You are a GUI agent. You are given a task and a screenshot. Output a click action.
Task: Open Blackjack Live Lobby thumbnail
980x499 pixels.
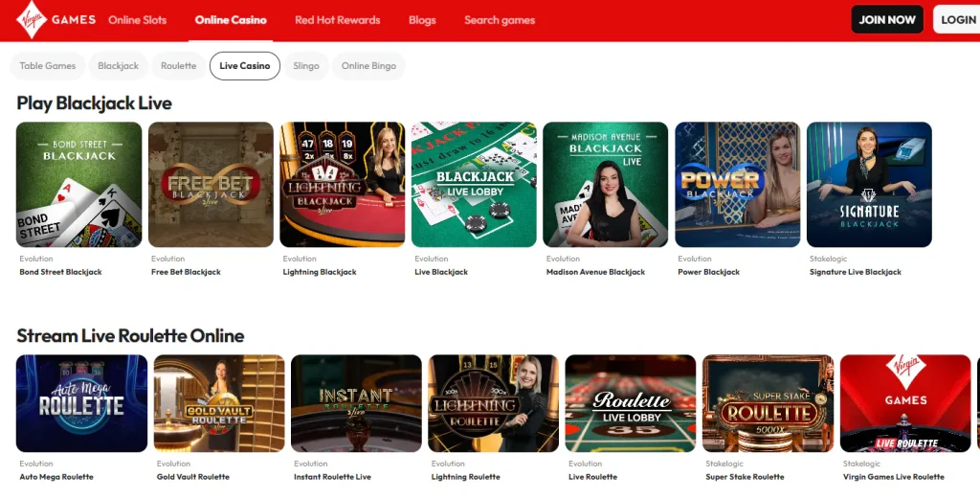click(x=474, y=185)
